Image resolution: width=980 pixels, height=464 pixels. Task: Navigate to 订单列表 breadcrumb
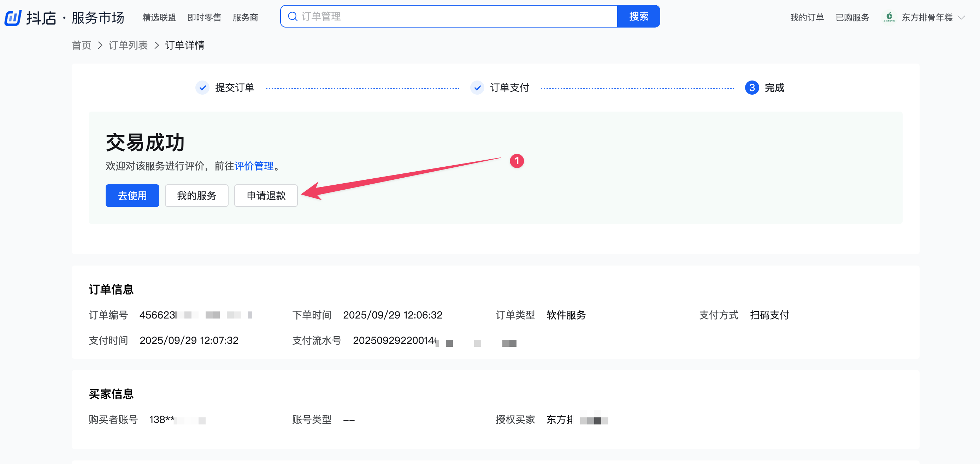click(128, 45)
